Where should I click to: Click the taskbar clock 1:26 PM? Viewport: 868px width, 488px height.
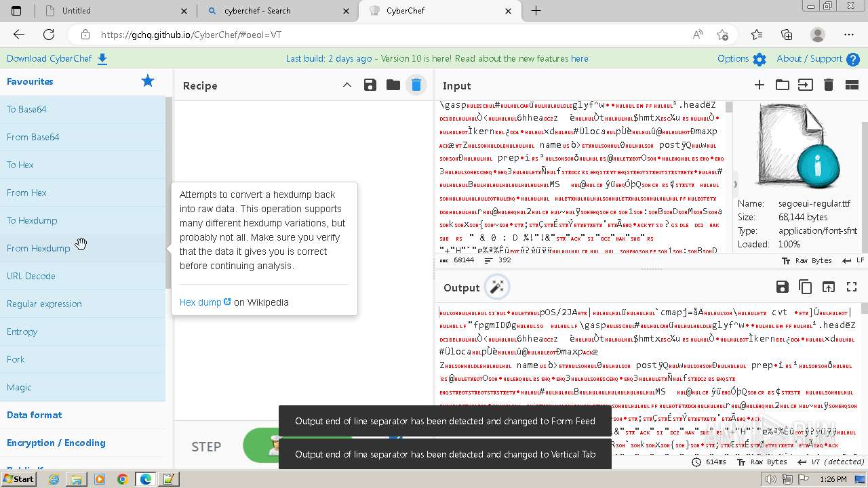833,479
